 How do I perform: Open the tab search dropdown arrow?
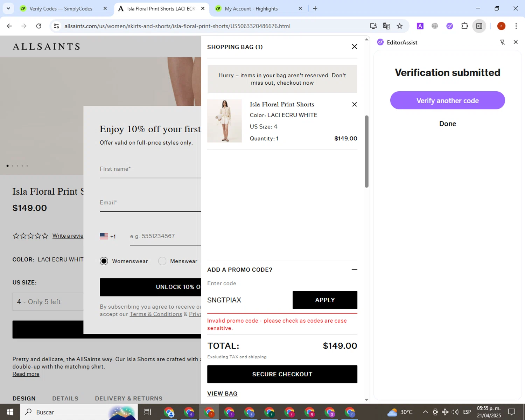coord(8,8)
